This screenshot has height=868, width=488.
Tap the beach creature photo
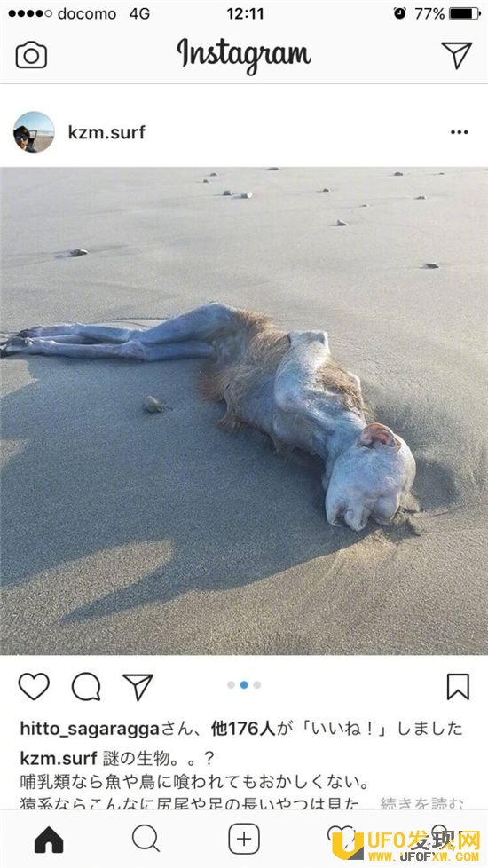tap(244, 411)
